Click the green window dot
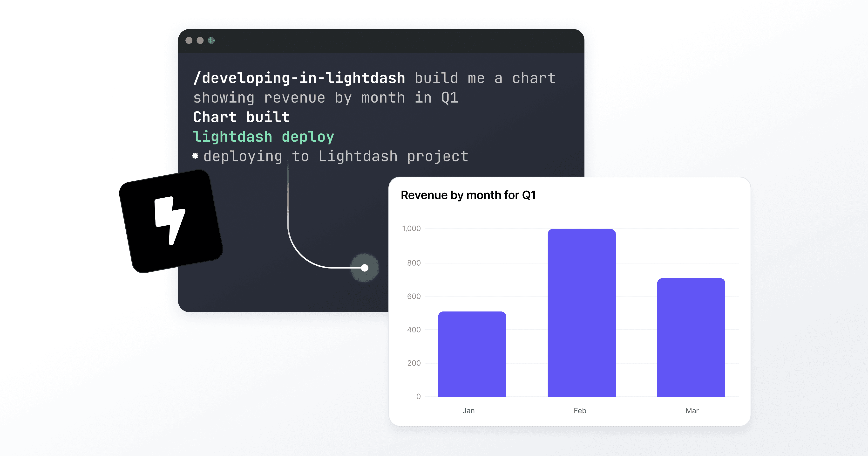This screenshot has height=456, width=868. [x=211, y=41]
